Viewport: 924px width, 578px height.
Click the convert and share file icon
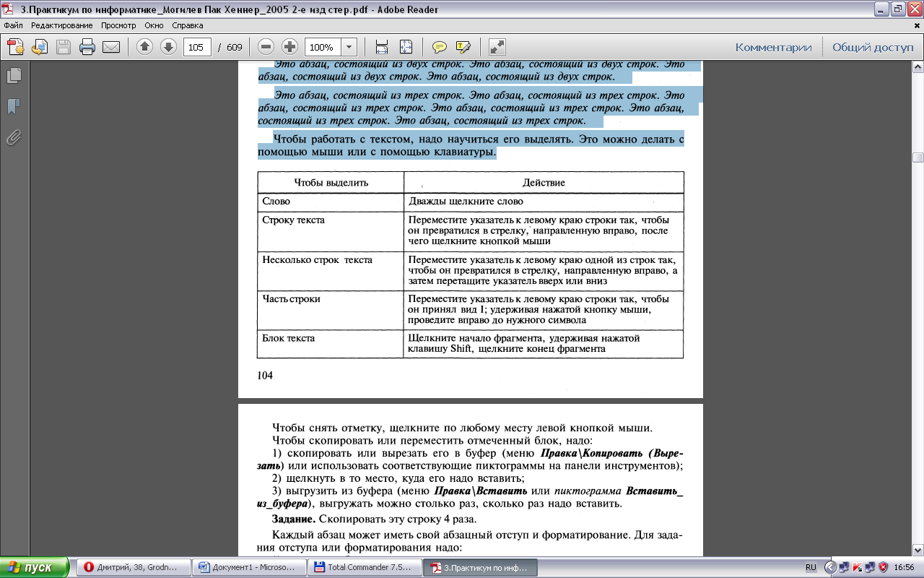(39, 47)
